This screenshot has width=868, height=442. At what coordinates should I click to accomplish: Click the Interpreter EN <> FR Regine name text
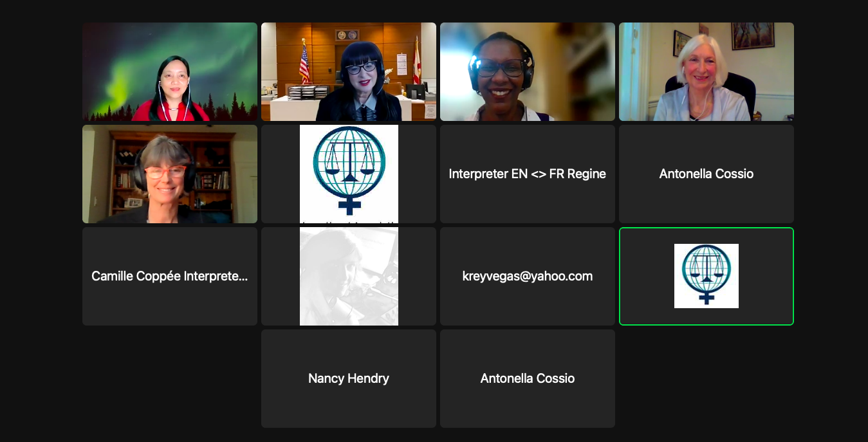(527, 174)
